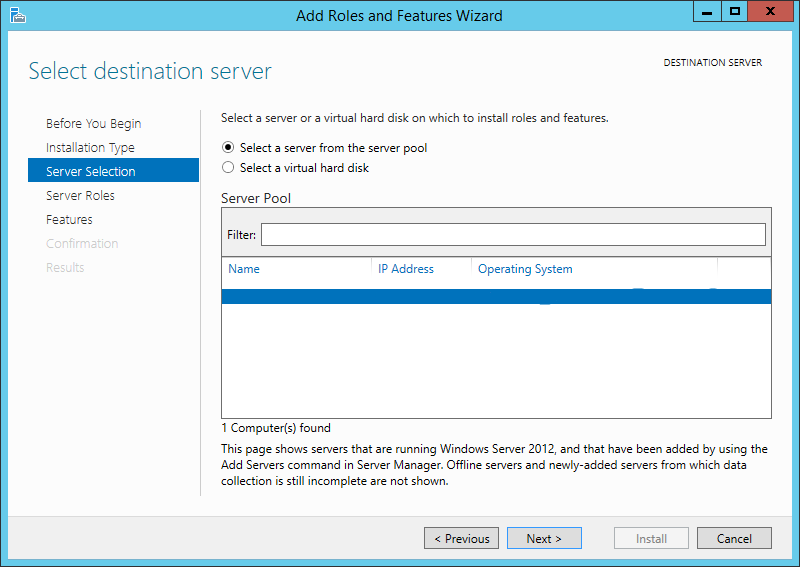Cancel the wizard
This screenshot has width=800, height=567.
734,538
